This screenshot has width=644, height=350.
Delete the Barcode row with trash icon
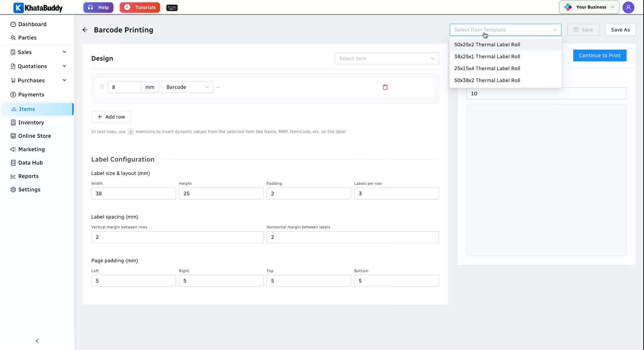tap(385, 87)
